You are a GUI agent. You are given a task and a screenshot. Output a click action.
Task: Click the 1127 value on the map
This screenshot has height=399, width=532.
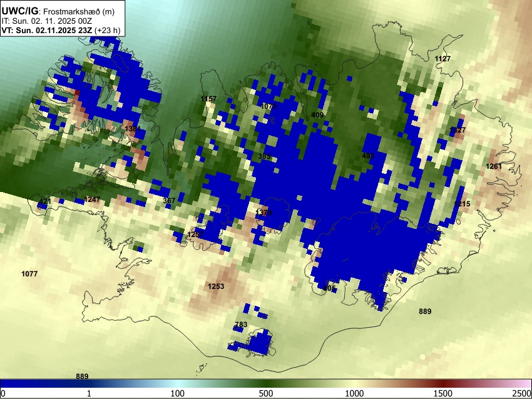[x=442, y=59]
